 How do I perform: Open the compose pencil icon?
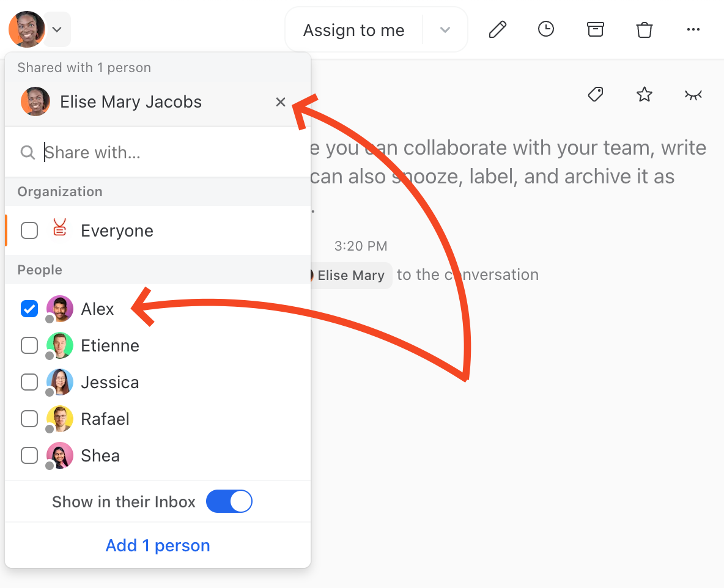point(497,29)
